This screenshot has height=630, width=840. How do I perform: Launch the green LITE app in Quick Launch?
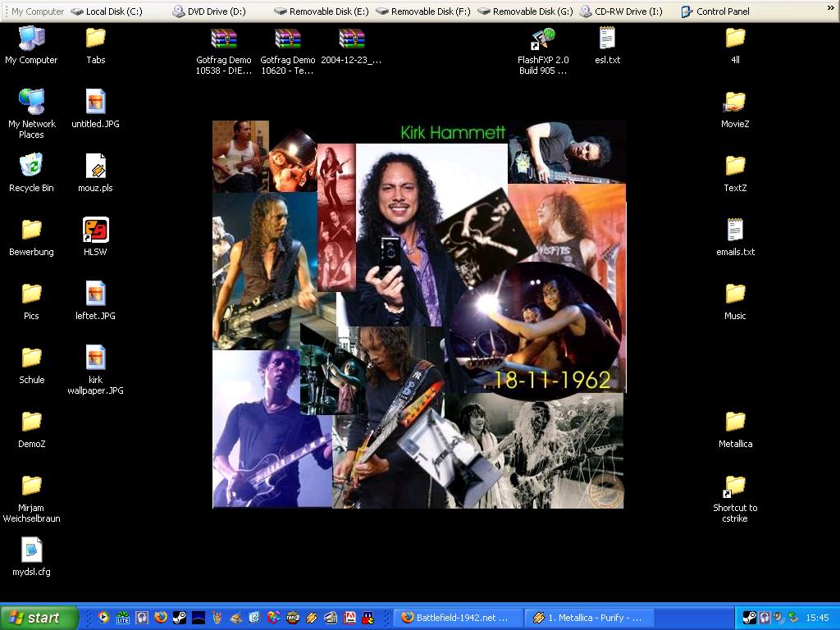[x=123, y=618]
